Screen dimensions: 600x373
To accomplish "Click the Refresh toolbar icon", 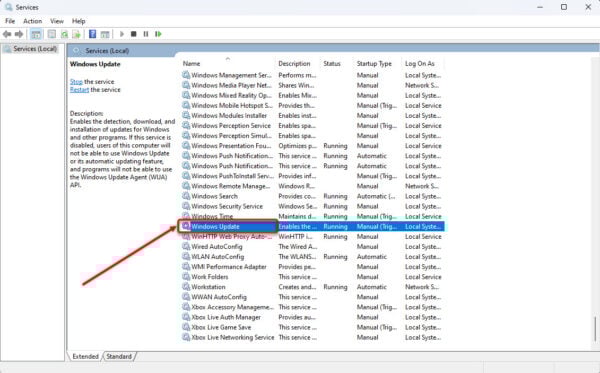I will tap(64, 34).
